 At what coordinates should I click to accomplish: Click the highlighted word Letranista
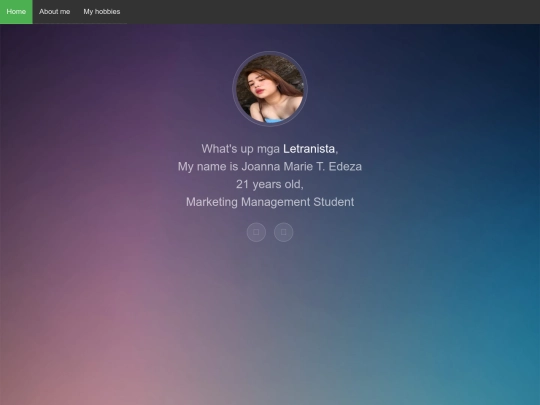pyautogui.click(x=309, y=149)
